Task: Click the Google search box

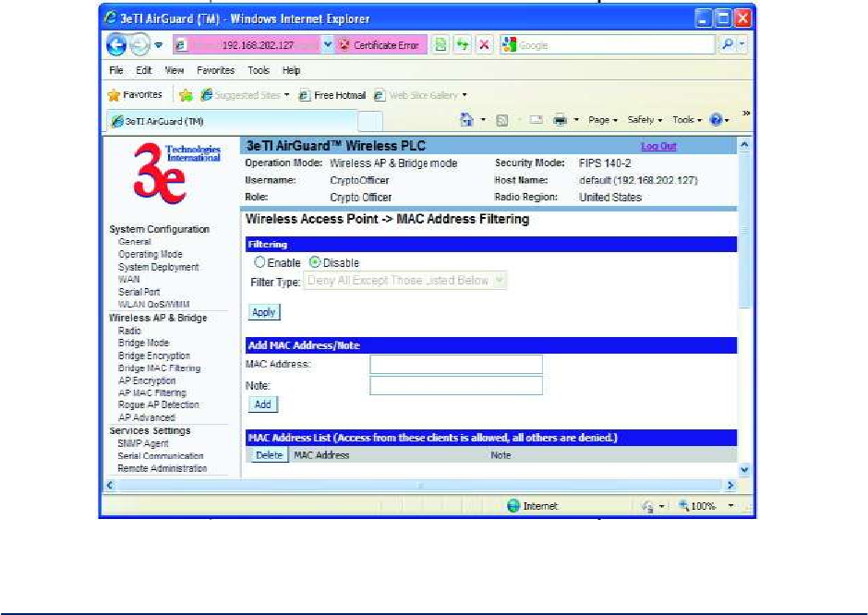Action: [x=608, y=45]
